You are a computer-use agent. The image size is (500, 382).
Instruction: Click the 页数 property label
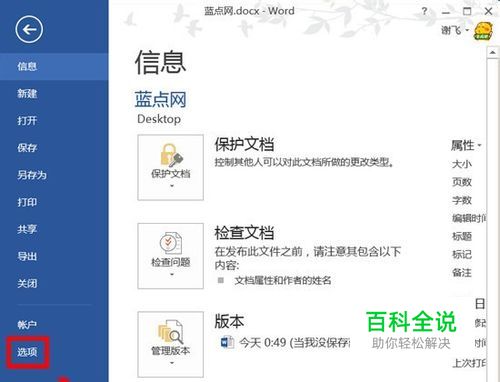point(462,182)
